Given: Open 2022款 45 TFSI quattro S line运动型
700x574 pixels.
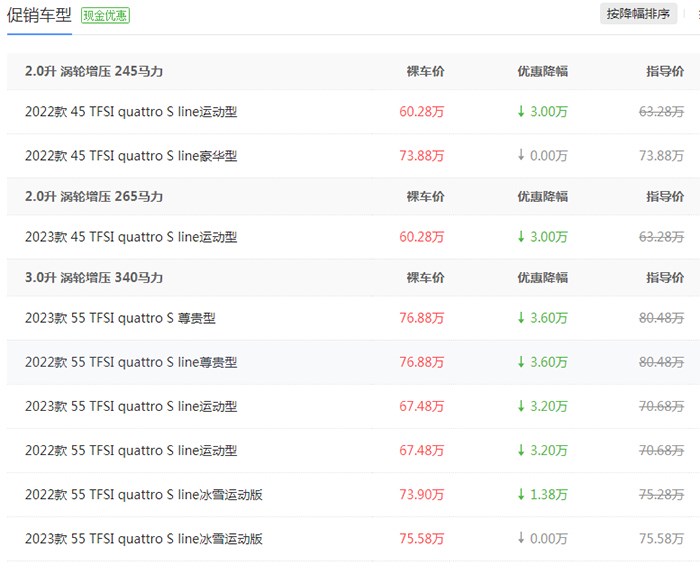Looking at the screenshot, I should coord(131,112).
